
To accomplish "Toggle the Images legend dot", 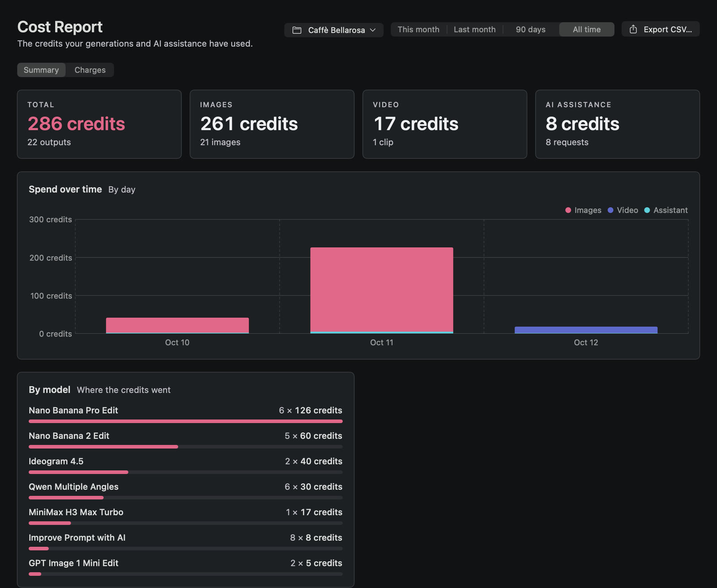I will 568,210.
